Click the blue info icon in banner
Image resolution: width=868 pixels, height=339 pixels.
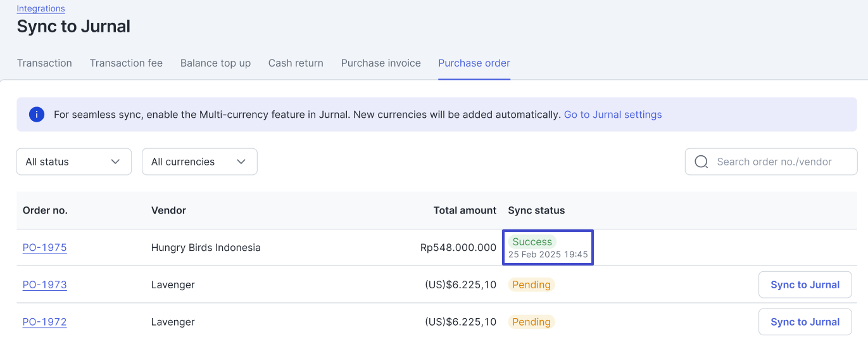(37, 115)
